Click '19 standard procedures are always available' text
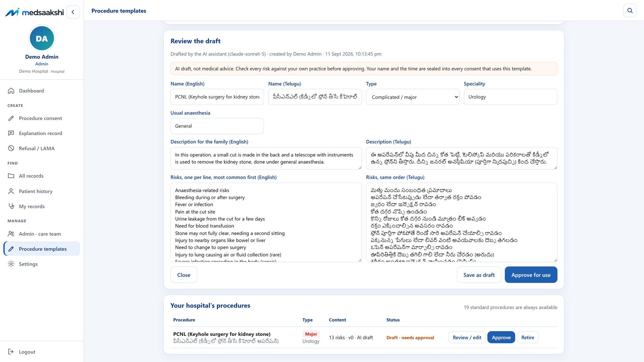This screenshot has height=362, width=644. tap(510, 307)
